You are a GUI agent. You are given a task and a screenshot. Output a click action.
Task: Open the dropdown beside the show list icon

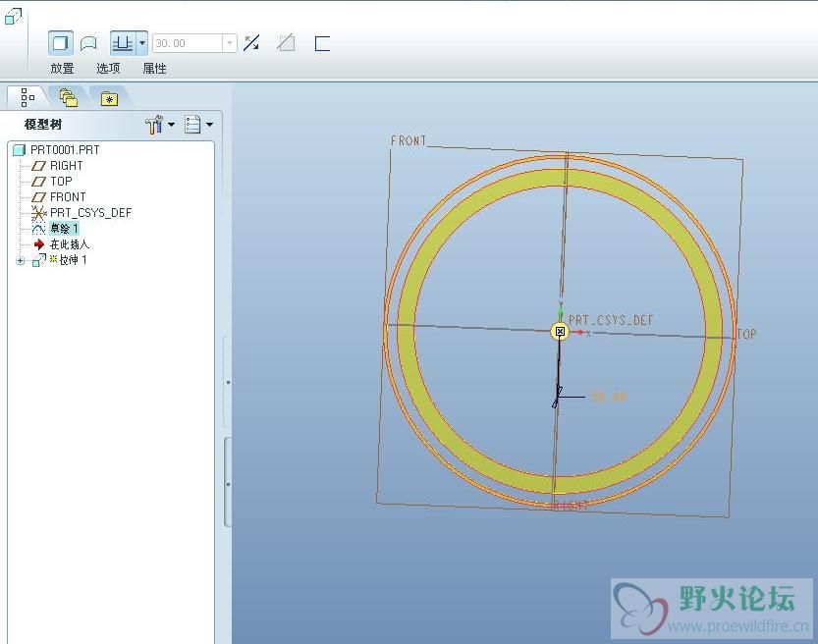click(x=210, y=125)
